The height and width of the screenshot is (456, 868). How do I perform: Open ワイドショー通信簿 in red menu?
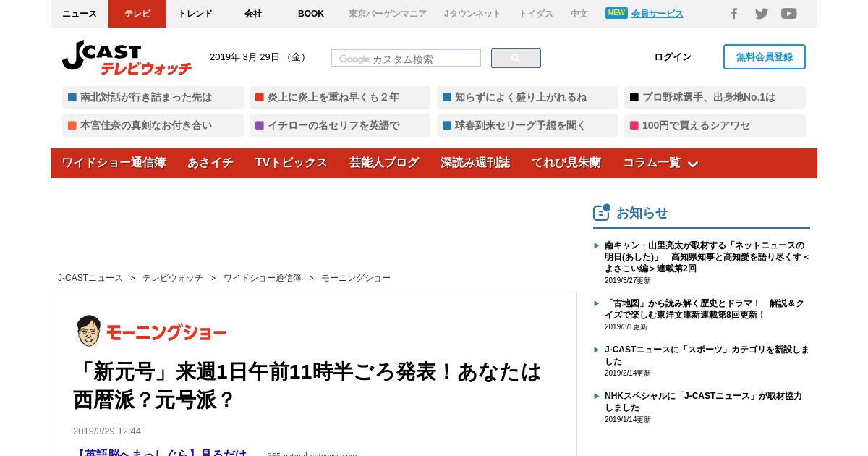coord(114,163)
